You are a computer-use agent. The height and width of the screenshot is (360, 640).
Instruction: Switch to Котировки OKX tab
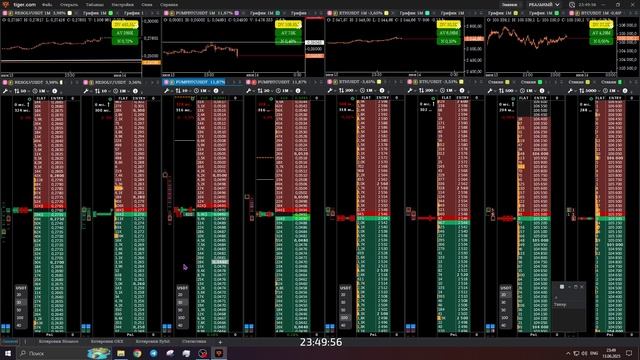pyautogui.click(x=107, y=342)
